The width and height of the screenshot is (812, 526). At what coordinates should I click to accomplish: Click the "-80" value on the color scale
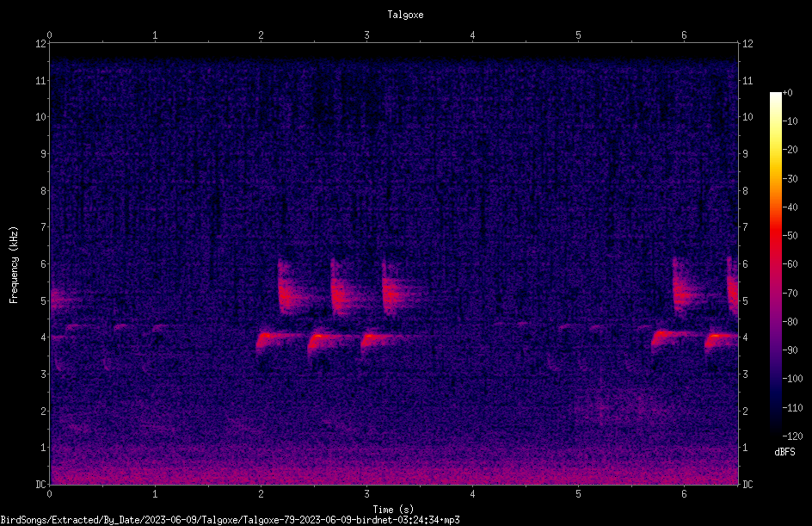click(790, 322)
